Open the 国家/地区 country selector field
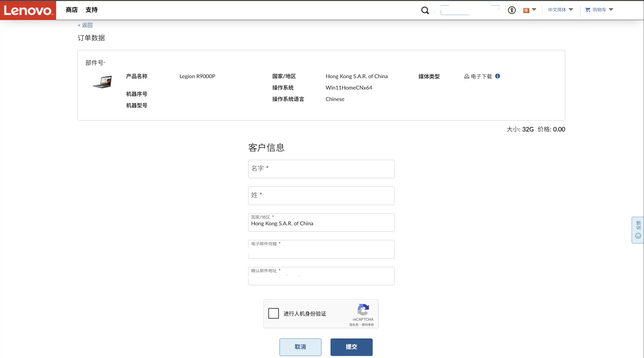Screen dimensions: 644x358 [x=321, y=223]
